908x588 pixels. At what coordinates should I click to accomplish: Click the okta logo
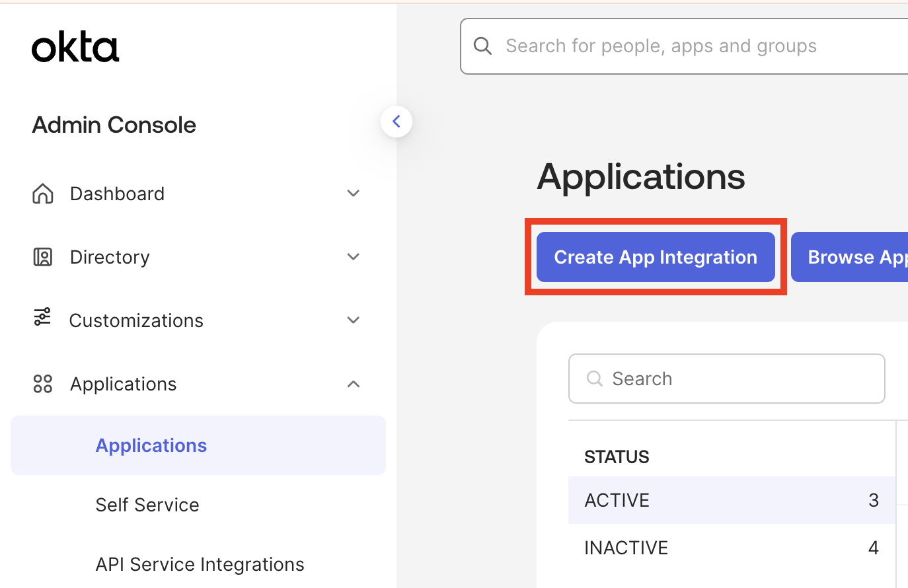75,46
